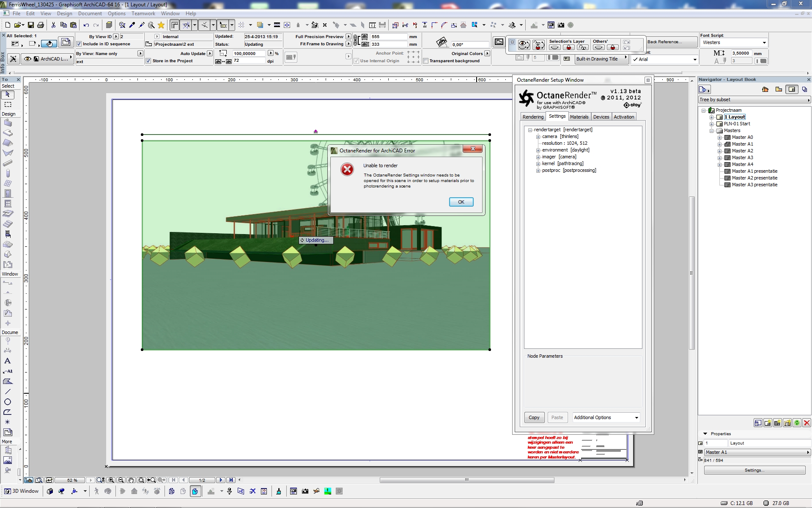The image size is (812, 508).
Task: Click the Favorites star icon in toolbar
Action: [x=161, y=25]
